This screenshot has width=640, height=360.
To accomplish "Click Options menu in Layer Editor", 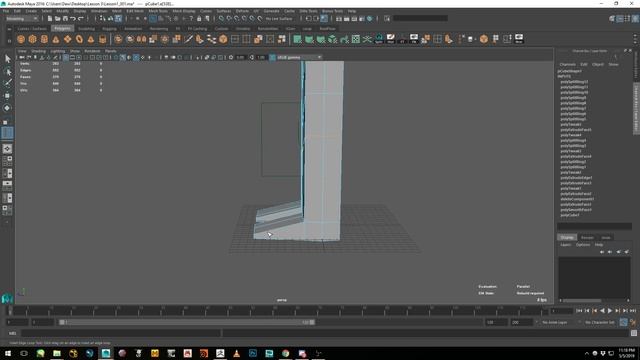I will pos(583,245).
